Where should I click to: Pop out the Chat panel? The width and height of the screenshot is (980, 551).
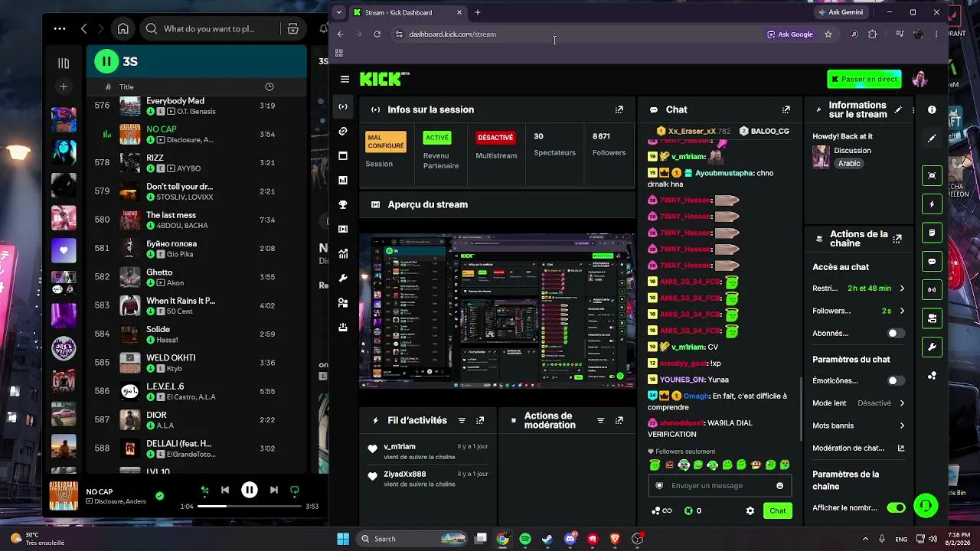click(x=786, y=109)
